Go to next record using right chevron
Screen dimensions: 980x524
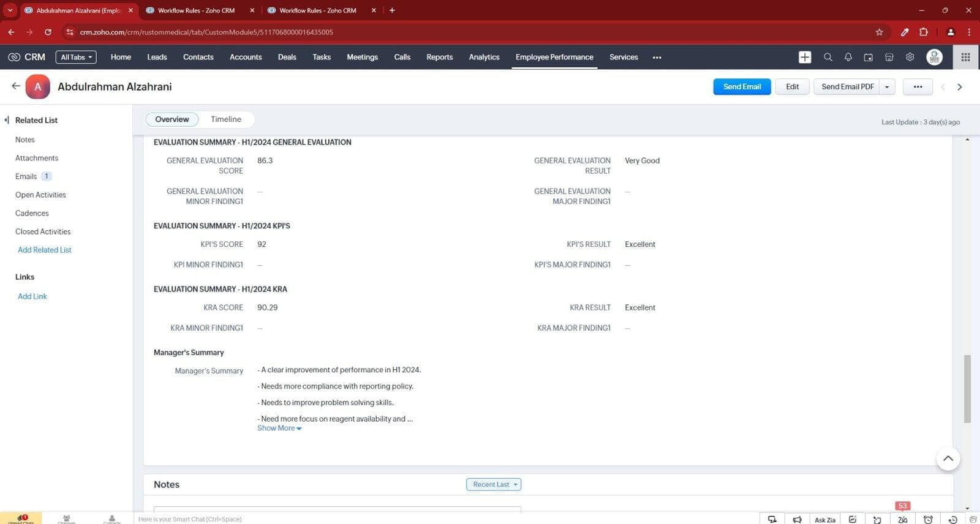tap(960, 87)
